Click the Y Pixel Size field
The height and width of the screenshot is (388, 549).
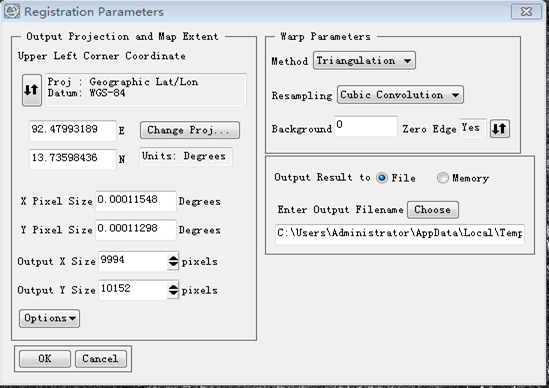point(136,229)
